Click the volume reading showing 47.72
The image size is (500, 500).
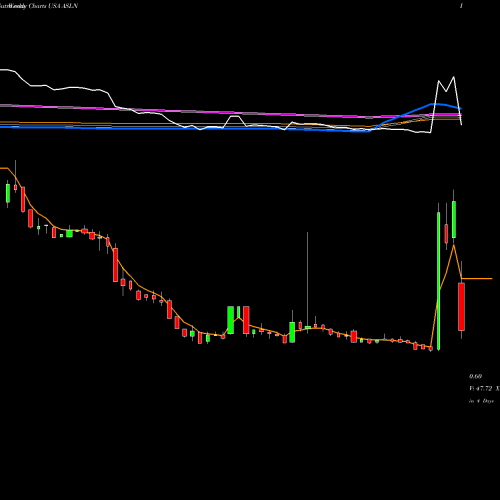pyautogui.click(x=484, y=388)
